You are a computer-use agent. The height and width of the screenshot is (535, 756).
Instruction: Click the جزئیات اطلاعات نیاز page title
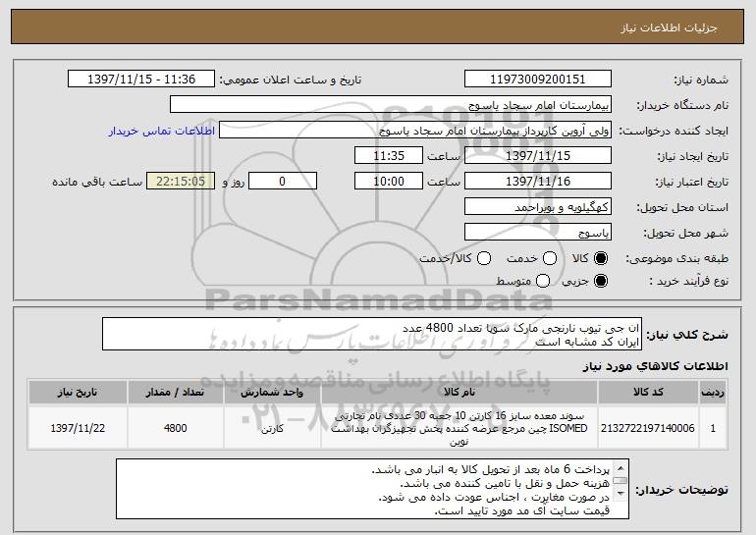pos(669,27)
